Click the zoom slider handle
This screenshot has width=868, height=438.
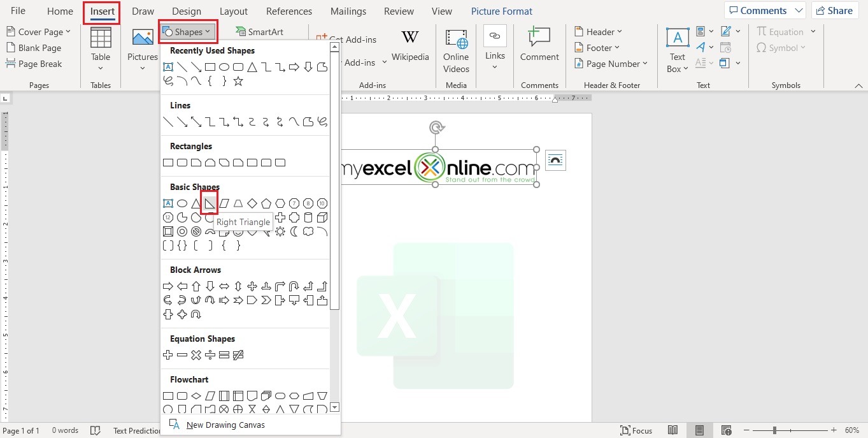click(x=774, y=430)
